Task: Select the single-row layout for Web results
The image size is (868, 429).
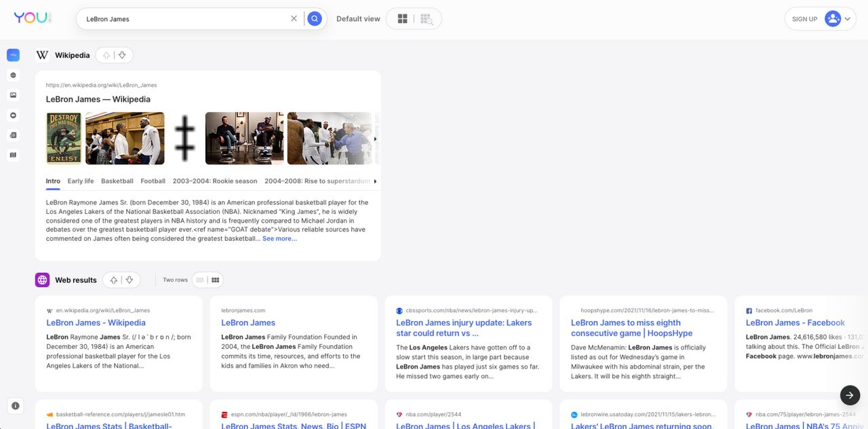Action: pyautogui.click(x=200, y=280)
